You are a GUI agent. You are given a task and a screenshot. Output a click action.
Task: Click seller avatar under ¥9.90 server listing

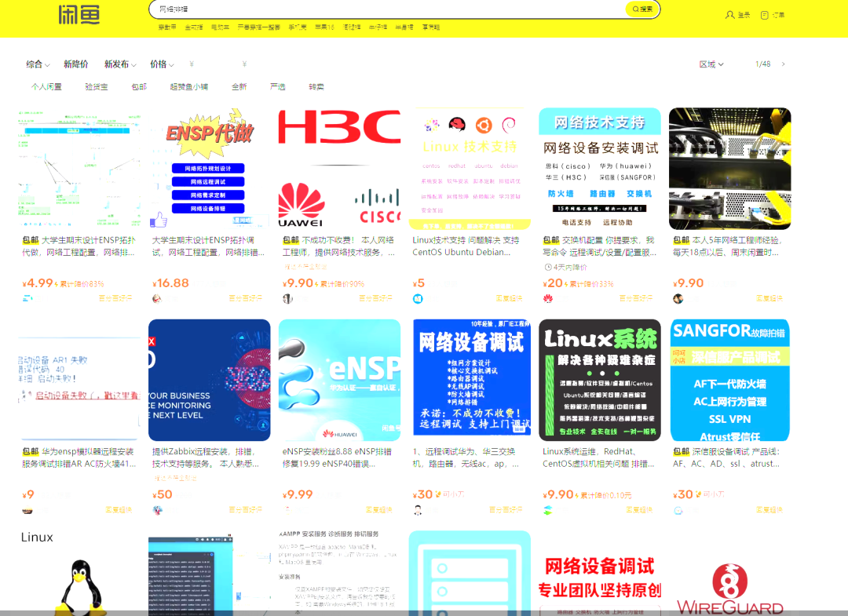click(x=678, y=298)
